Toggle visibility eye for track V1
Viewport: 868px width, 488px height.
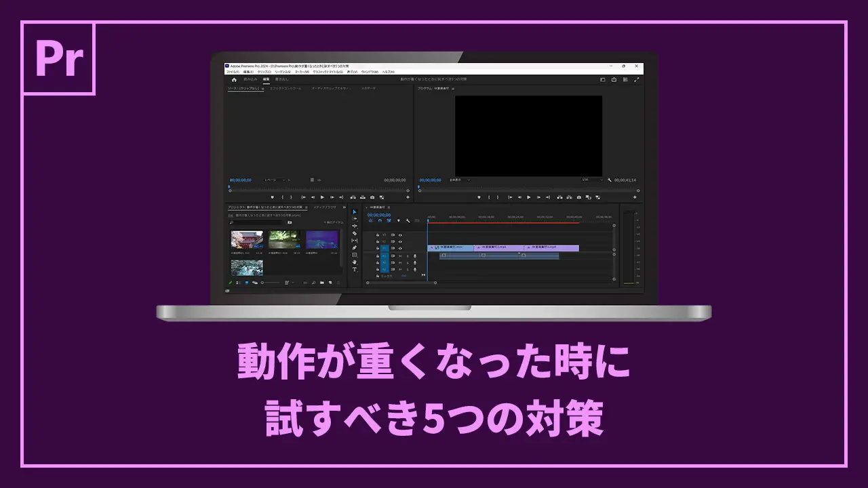(400, 248)
